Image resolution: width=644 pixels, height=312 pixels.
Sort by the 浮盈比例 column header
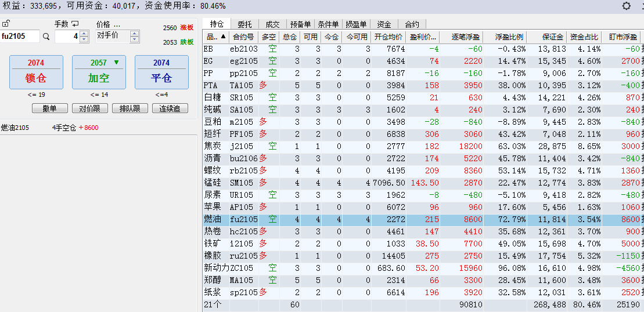click(x=505, y=37)
